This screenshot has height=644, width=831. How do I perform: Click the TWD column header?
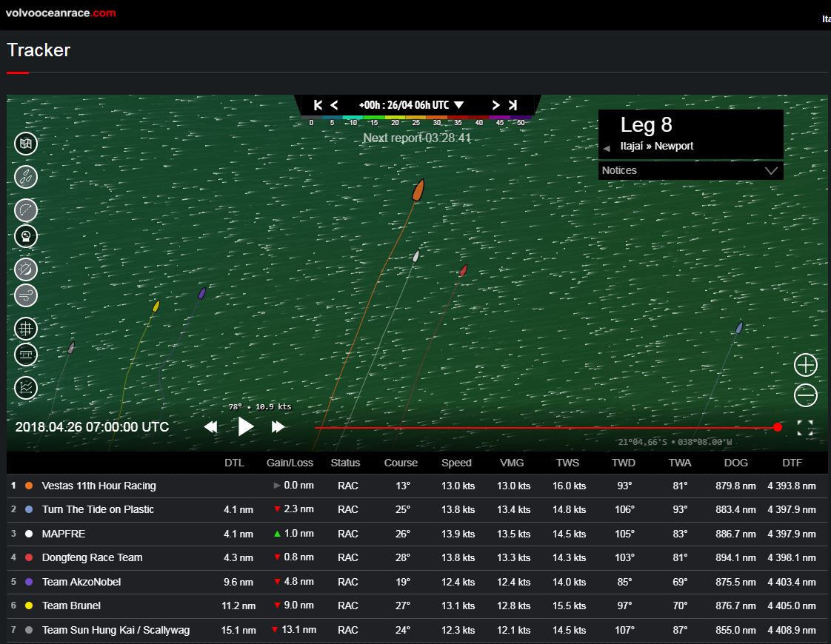tap(624, 463)
